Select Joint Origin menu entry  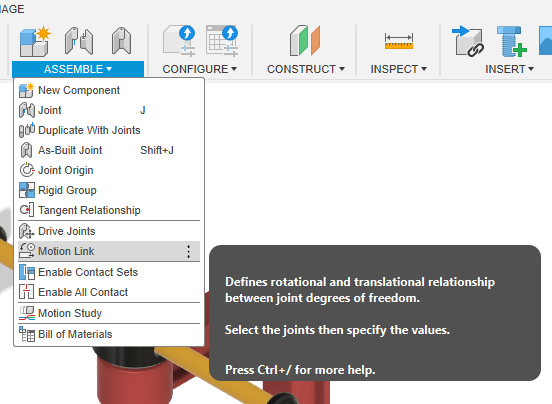pos(109,170)
